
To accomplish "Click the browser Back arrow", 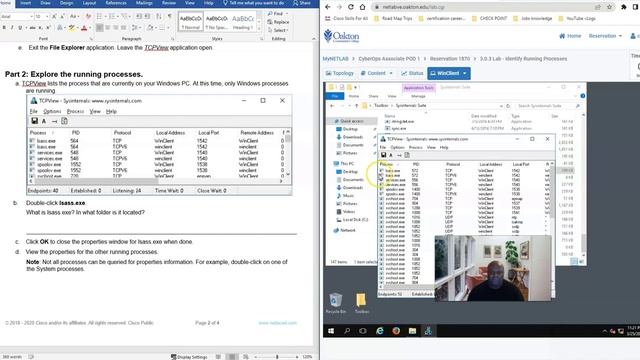I will [x=328, y=7].
